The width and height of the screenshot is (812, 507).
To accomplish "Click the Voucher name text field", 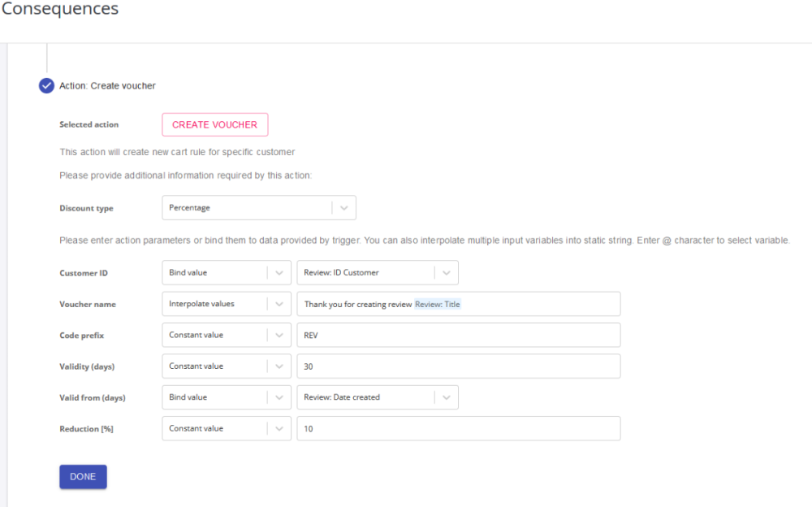I will pos(536,304).
